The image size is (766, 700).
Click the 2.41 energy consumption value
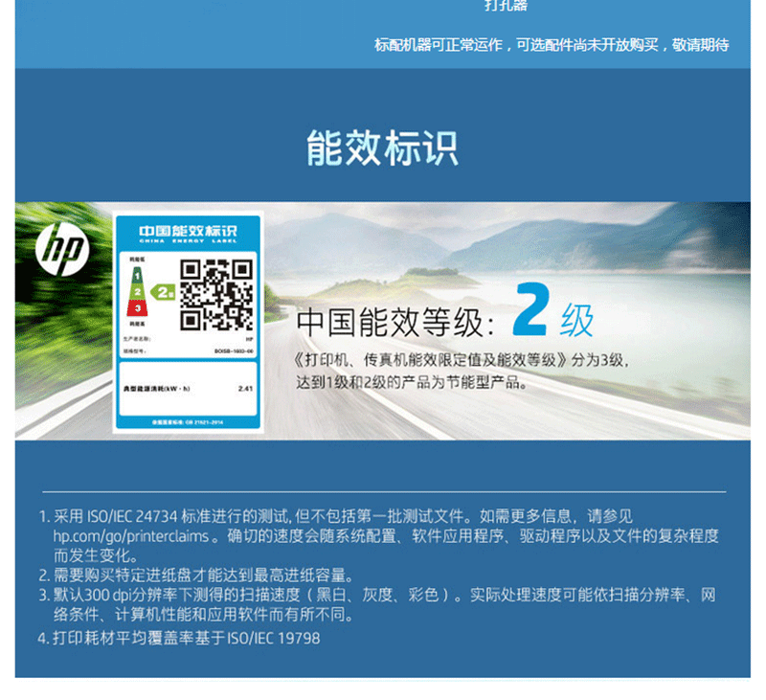244,390
